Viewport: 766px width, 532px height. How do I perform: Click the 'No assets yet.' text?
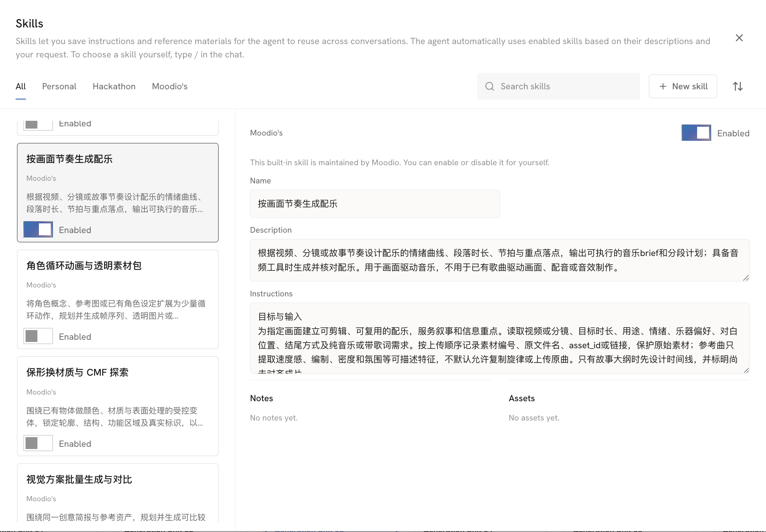(x=534, y=418)
